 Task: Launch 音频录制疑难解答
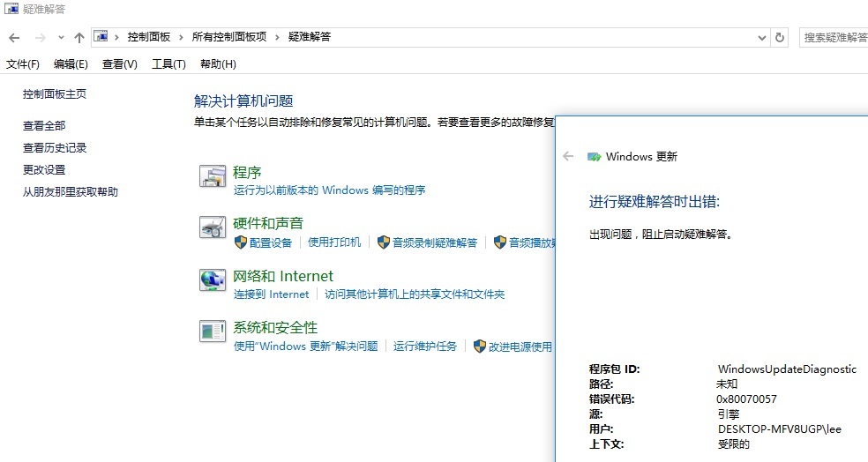click(435, 242)
